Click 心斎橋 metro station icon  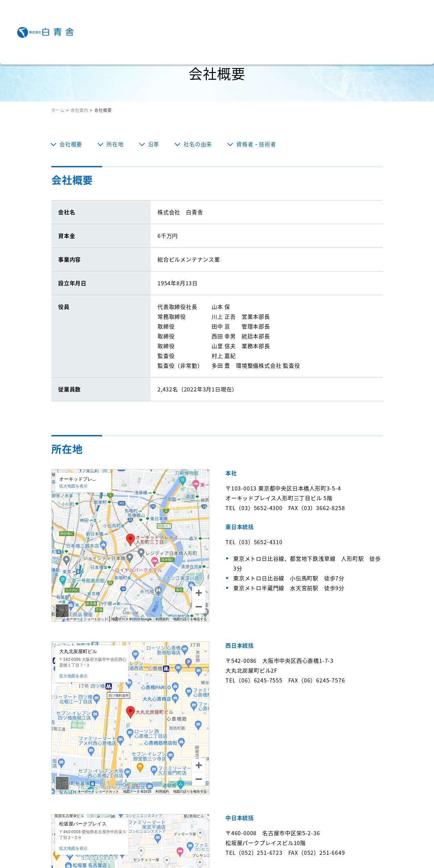166,669
